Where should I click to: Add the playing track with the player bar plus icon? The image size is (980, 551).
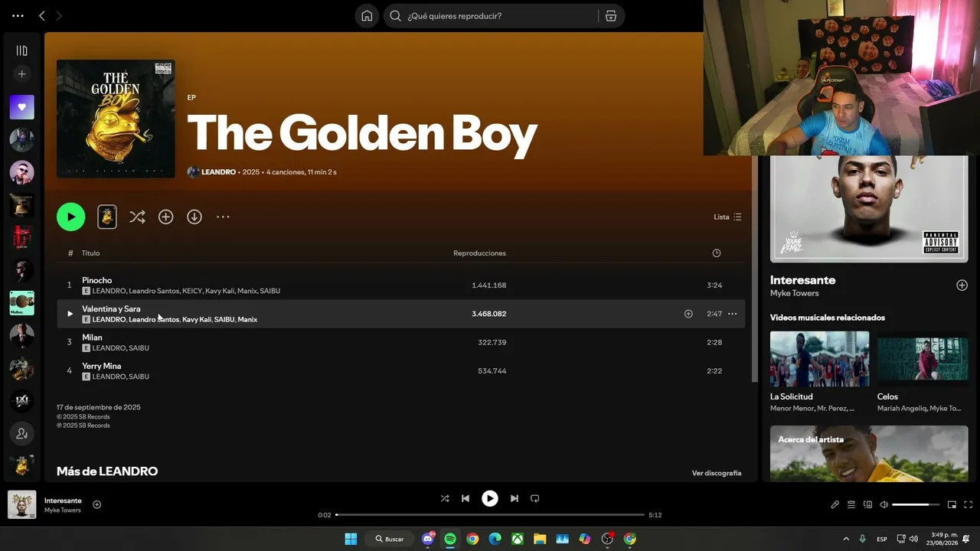pyautogui.click(x=96, y=504)
